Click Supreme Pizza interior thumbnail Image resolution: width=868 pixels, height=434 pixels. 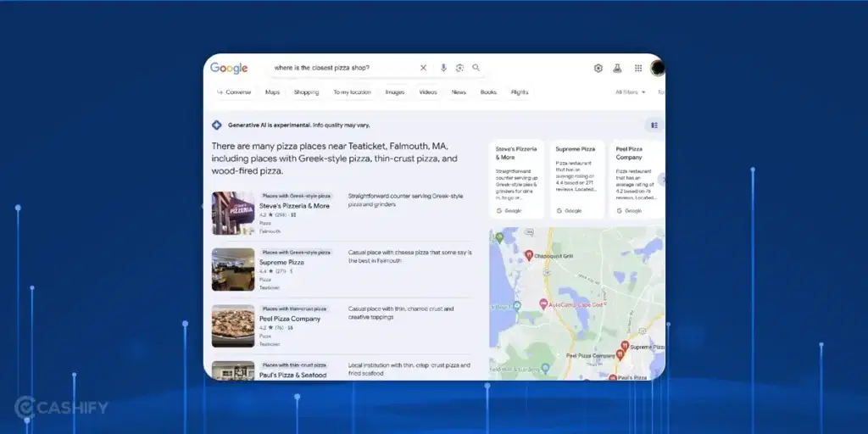233,270
